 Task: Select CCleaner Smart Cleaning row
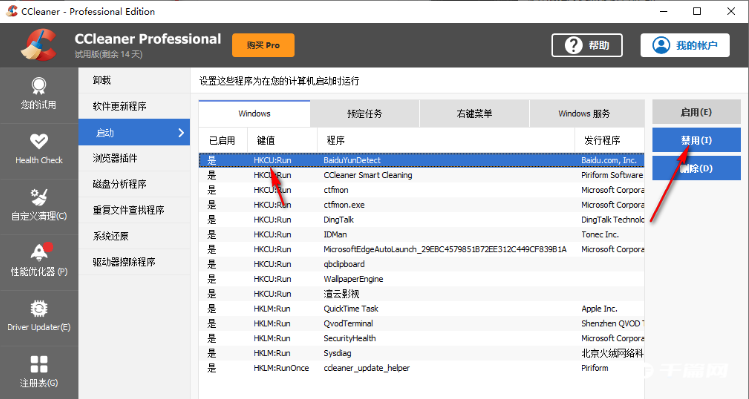click(421, 175)
